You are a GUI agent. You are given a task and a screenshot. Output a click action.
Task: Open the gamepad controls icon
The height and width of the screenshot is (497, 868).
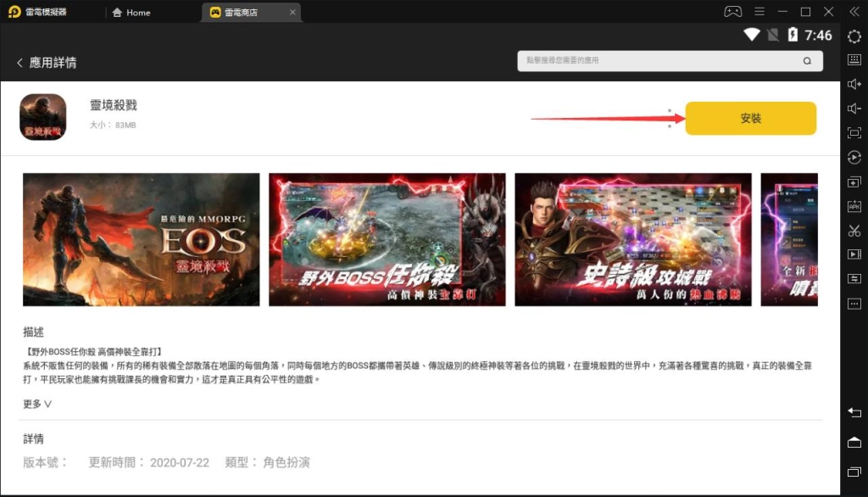coord(733,12)
